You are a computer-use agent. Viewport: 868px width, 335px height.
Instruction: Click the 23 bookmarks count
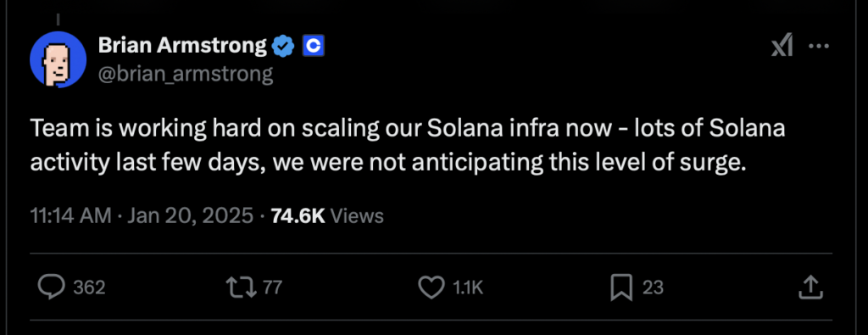coord(653,288)
